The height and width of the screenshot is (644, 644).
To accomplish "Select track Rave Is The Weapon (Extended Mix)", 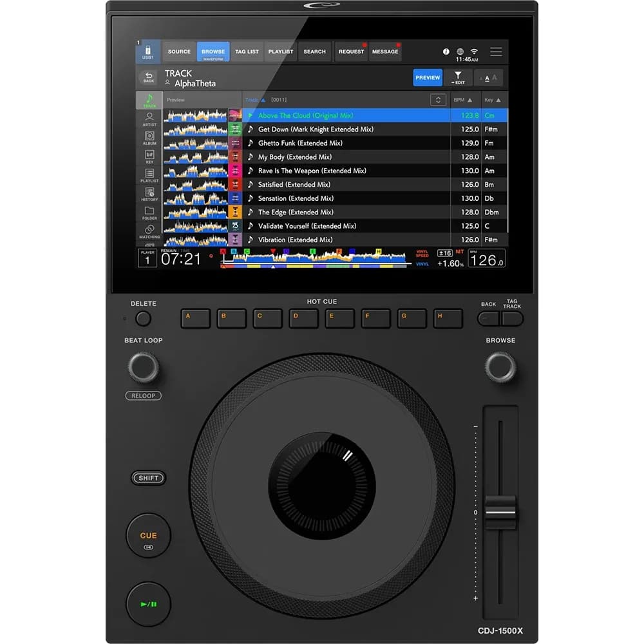I will [312, 171].
